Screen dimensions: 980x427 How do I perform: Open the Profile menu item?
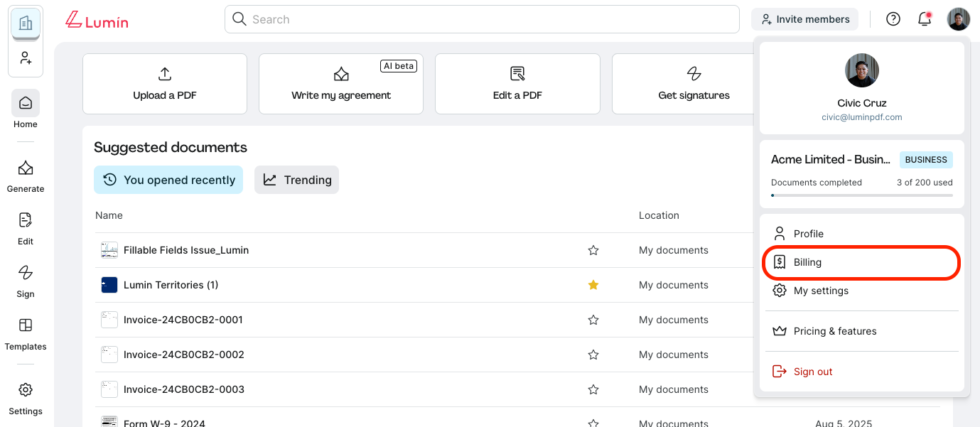(x=861, y=234)
